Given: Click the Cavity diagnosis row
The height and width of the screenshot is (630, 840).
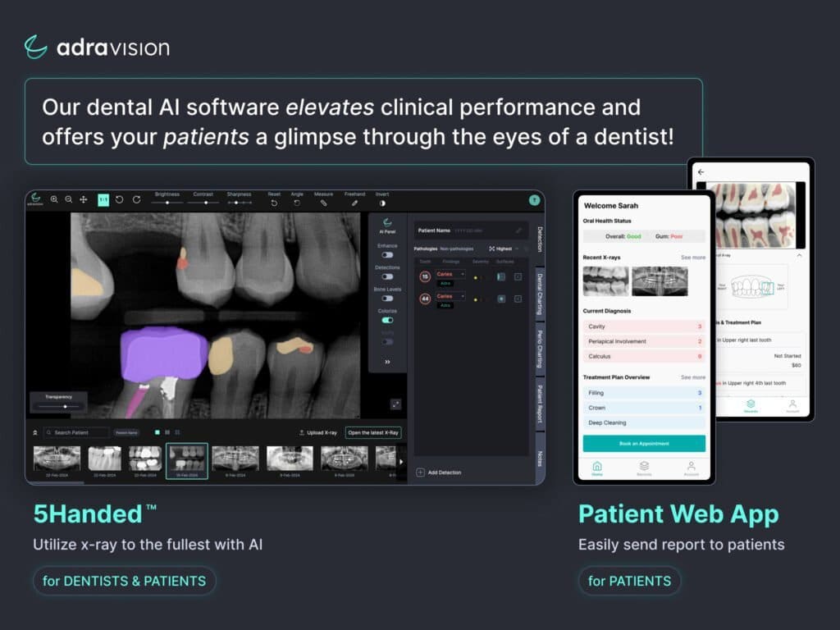Looking at the screenshot, I should (x=644, y=326).
